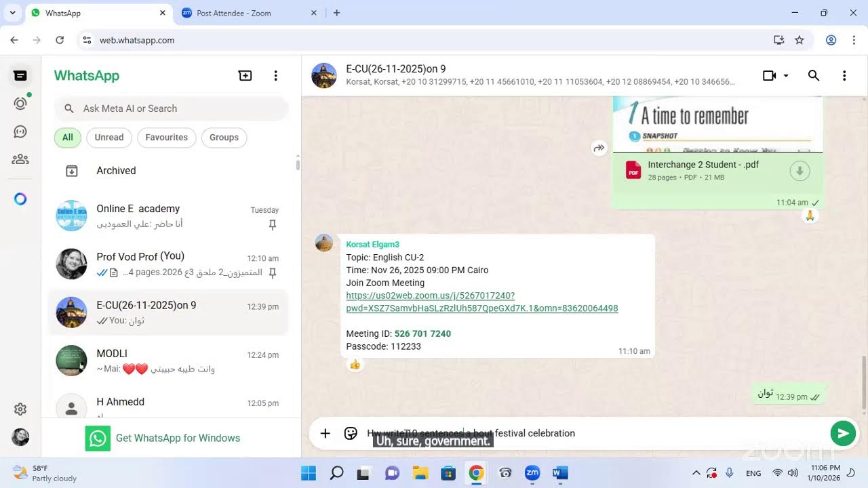The image size is (868, 488).
Task: Open the Channels icon in sidebar
Action: point(20,131)
